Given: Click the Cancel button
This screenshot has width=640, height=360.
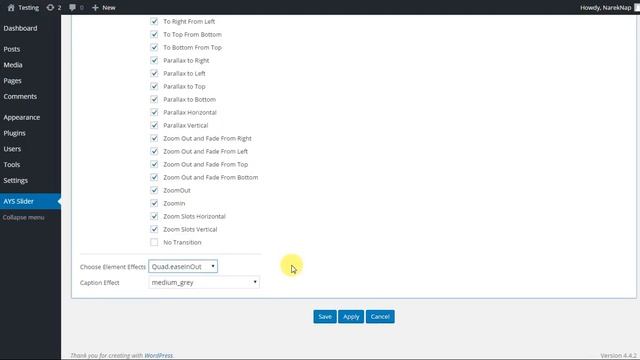Looking at the screenshot, I should 380,317.
